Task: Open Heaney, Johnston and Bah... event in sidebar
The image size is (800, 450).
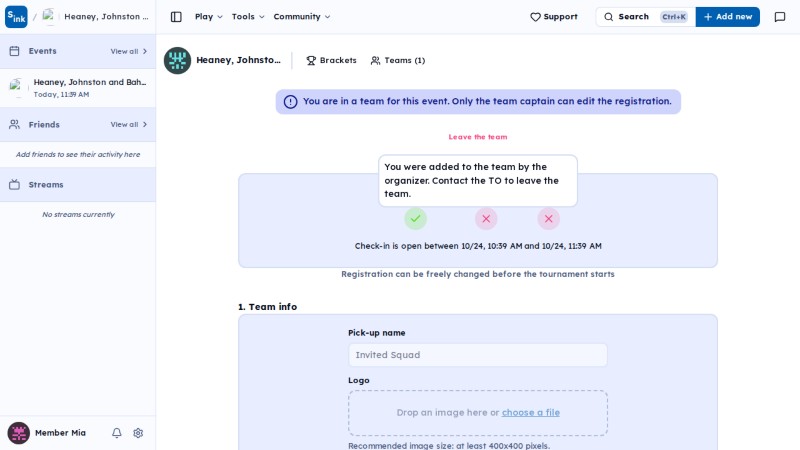Action: pyautogui.click(x=78, y=88)
